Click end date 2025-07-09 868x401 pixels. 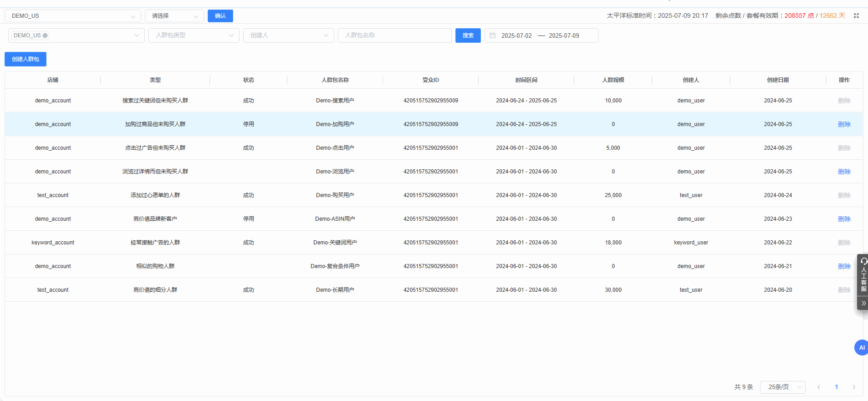[x=564, y=36]
